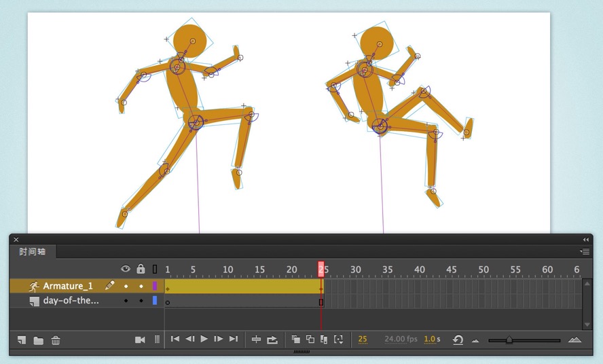Delete the selected layer with the trash icon

point(56,340)
